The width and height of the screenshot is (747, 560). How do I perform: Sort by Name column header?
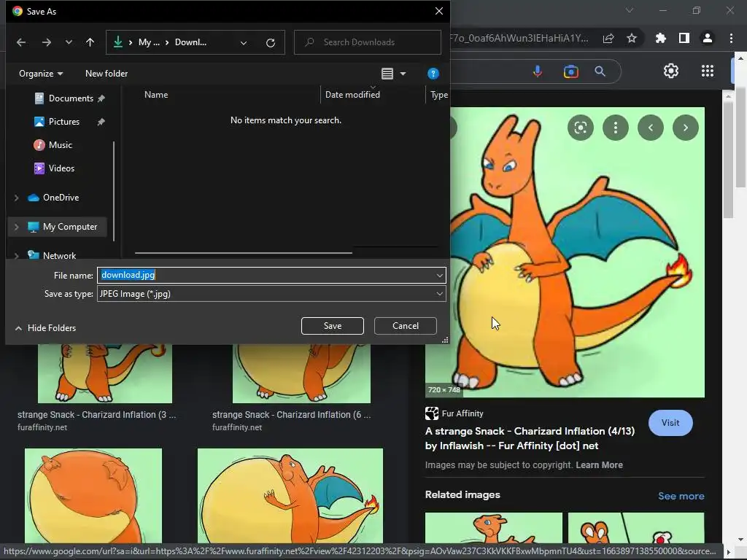tap(156, 95)
